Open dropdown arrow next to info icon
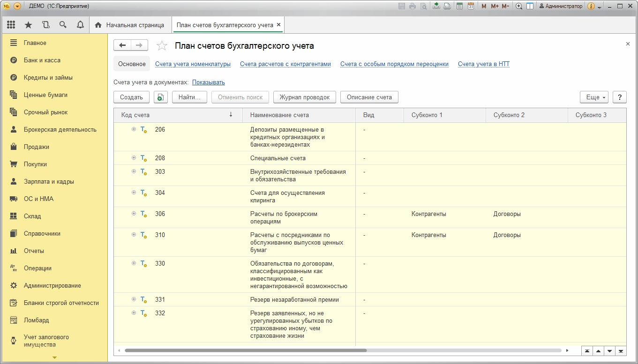 click(x=600, y=7)
